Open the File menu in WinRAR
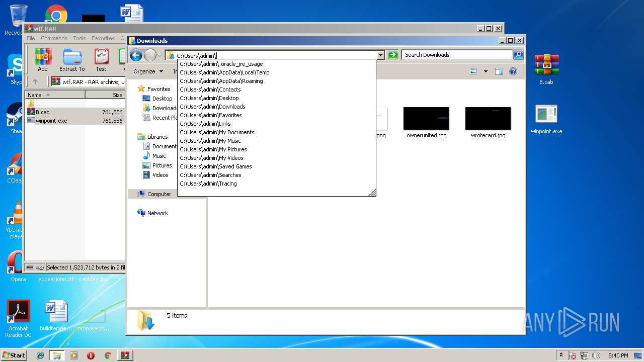The width and height of the screenshot is (644, 362). (x=31, y=38)
